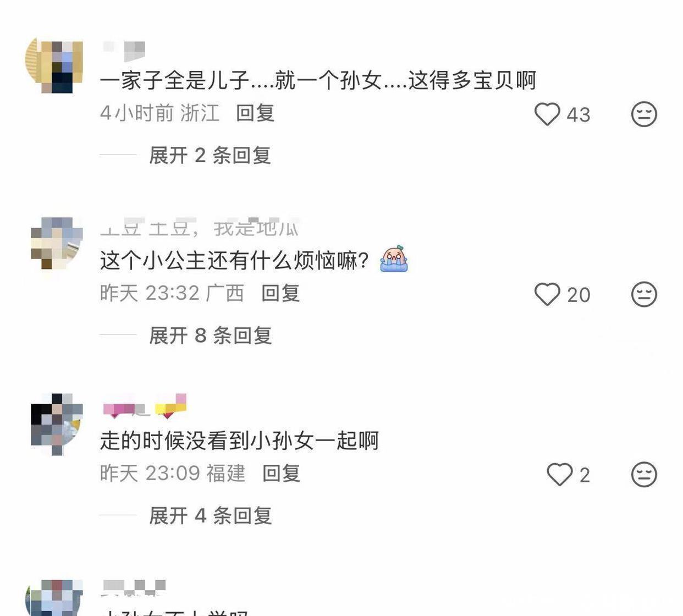Open username 土豆土豆，我是地瓜

[199, 227]
